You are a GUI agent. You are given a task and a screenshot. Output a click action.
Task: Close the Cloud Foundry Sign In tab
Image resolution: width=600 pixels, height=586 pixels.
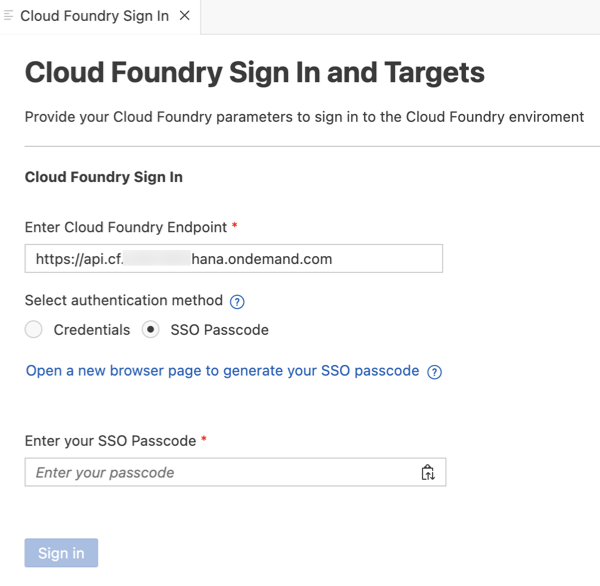click(x=185, y=16)
